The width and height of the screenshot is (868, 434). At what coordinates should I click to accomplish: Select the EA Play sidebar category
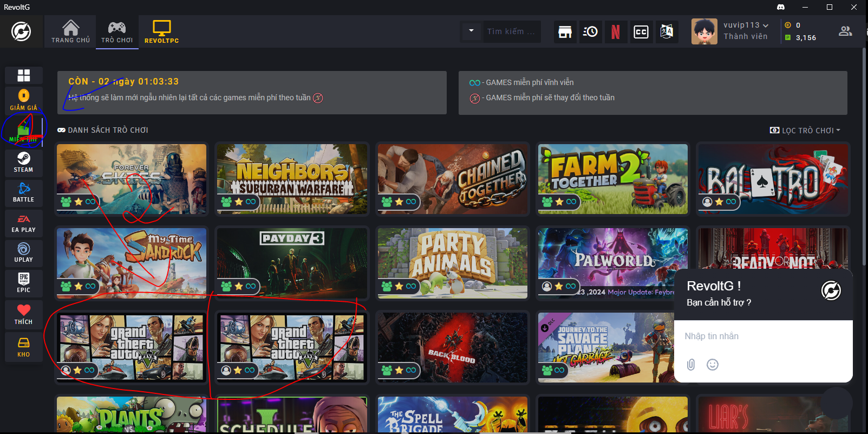23,223
